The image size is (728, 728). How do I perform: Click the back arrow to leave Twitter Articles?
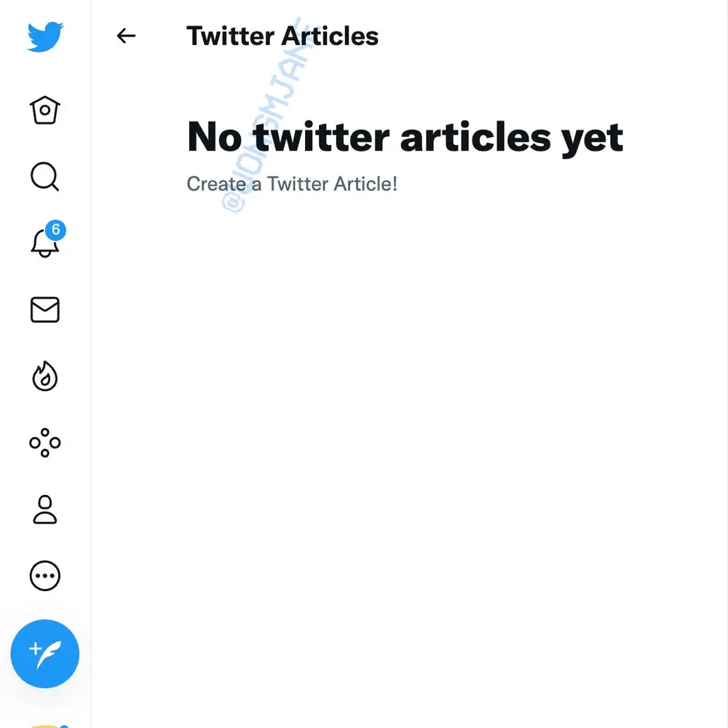coord(126,36)
